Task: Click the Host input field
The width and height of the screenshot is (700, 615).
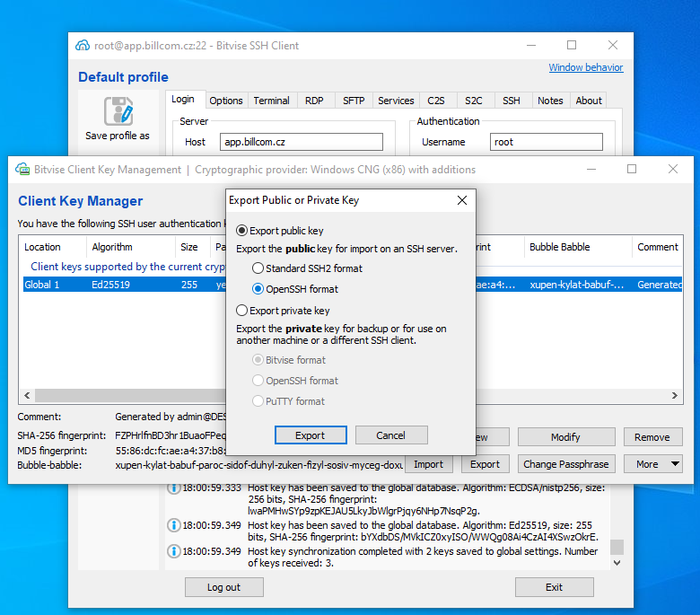Action: 302,142
